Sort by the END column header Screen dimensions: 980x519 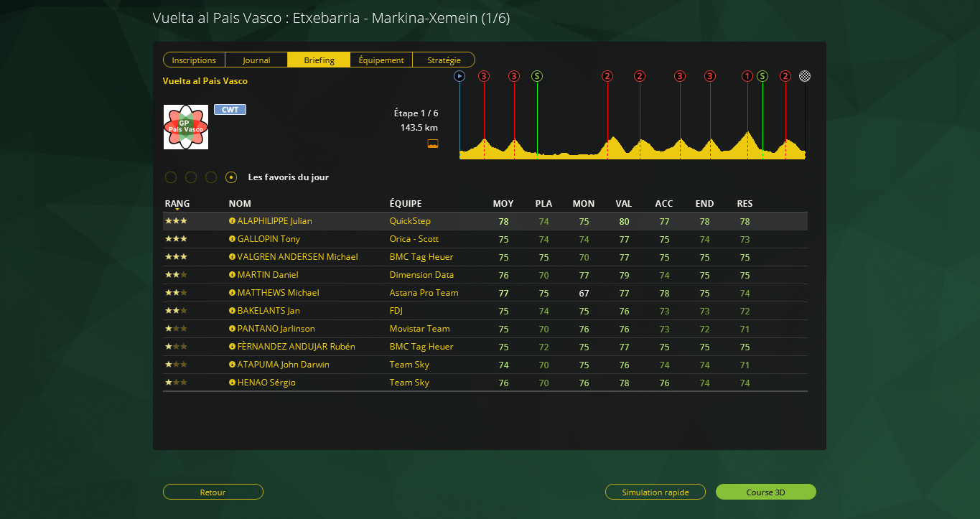point(704,204)
